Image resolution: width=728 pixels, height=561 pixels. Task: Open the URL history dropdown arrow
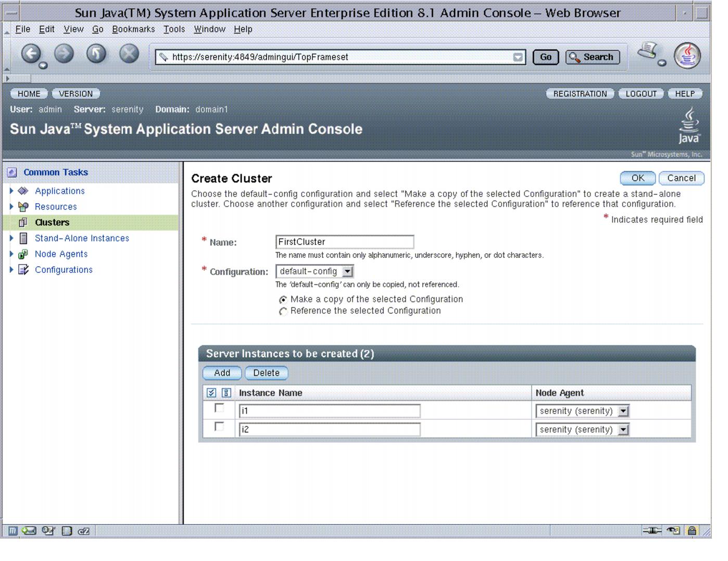(518, 57)
